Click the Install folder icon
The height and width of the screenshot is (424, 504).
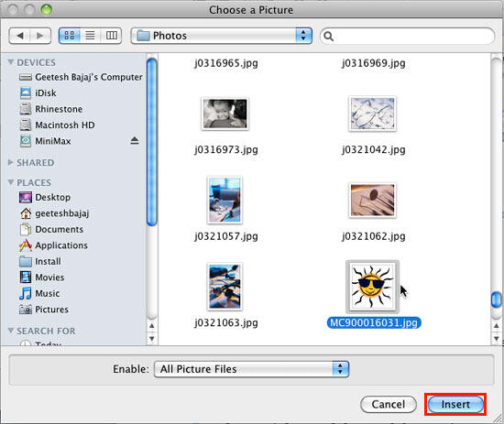pos(26,262)
